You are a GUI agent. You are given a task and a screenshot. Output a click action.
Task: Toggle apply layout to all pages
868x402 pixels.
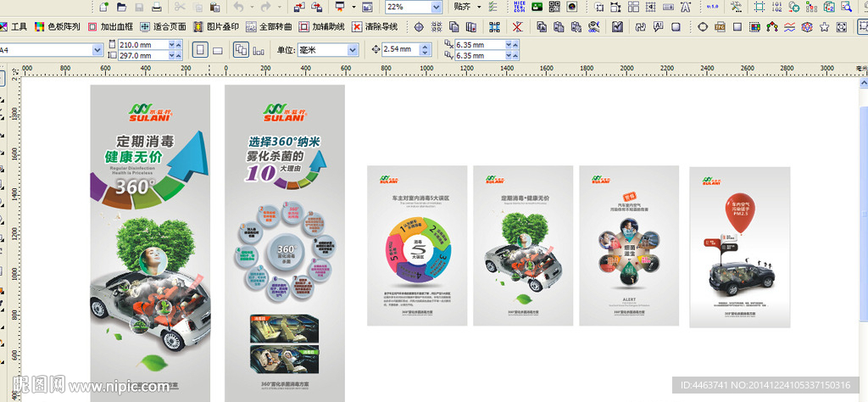[x=241, y=50]
